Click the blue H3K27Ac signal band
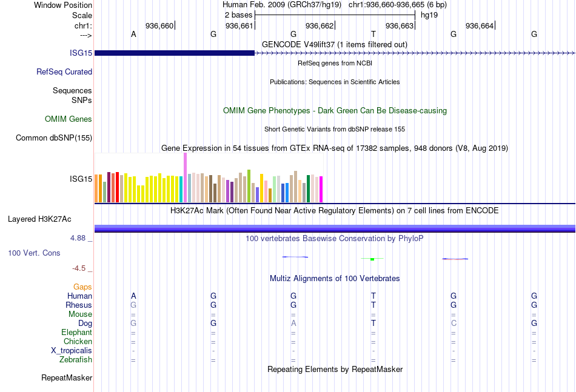The image size is (576, 392). (x=335, y=228)
